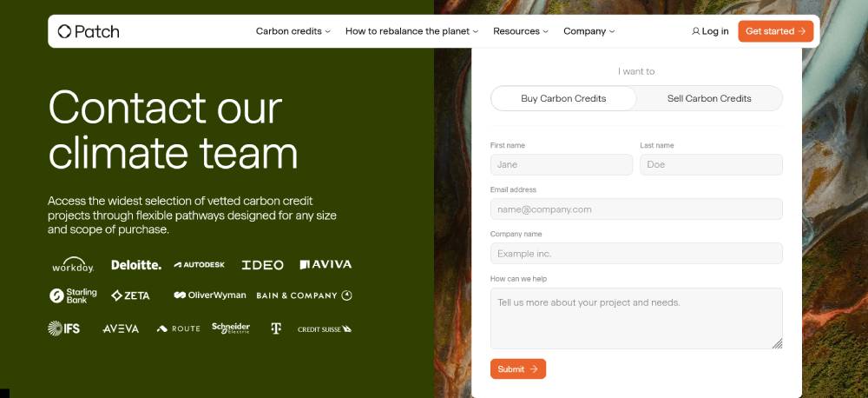The height and width of the screenshot is (398, 868).
Task: Open How to rebalance the planet dropdown
Action: pos(412,31)
